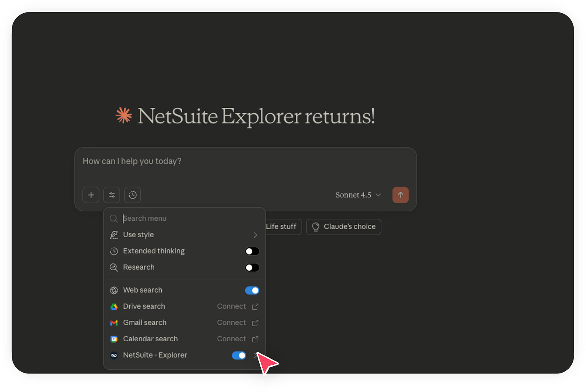
Task: Expand the Use style chevron arrow
Action: click(x=255, y=235)
